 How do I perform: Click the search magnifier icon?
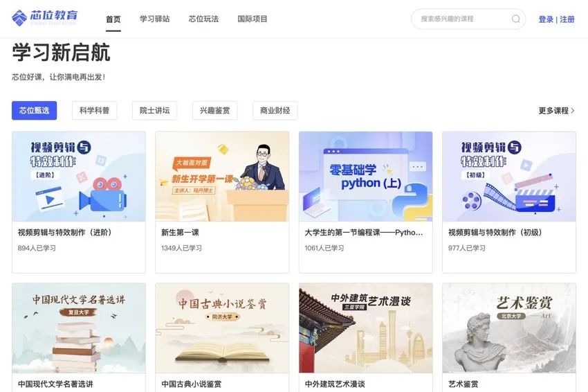click(x=516, y=19)
